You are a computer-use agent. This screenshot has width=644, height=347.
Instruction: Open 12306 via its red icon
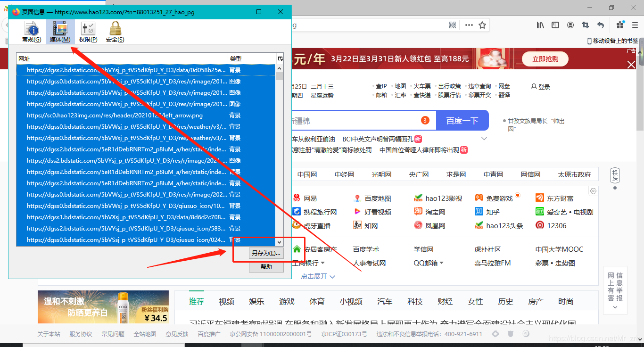pyautogui.click(x=539, y=225)
